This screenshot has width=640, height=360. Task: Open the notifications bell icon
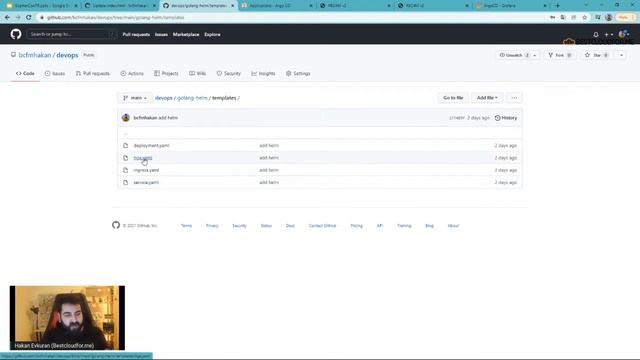pyautogui.click(x=596, y=35)
